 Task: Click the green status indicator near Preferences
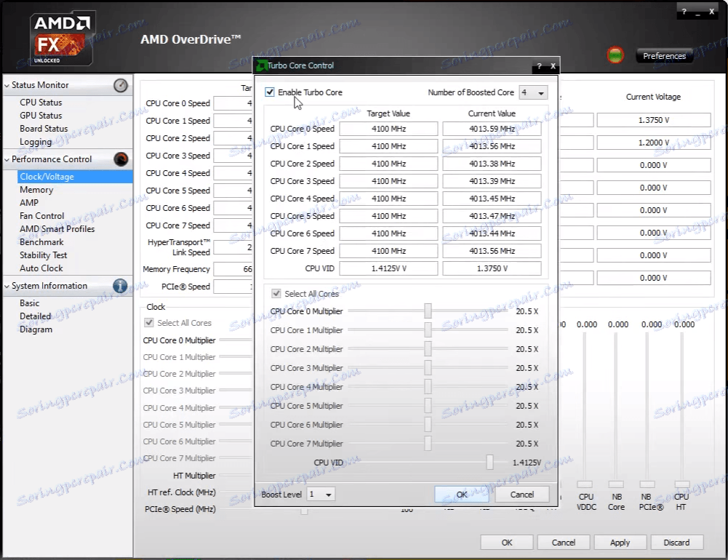[615, 56]
